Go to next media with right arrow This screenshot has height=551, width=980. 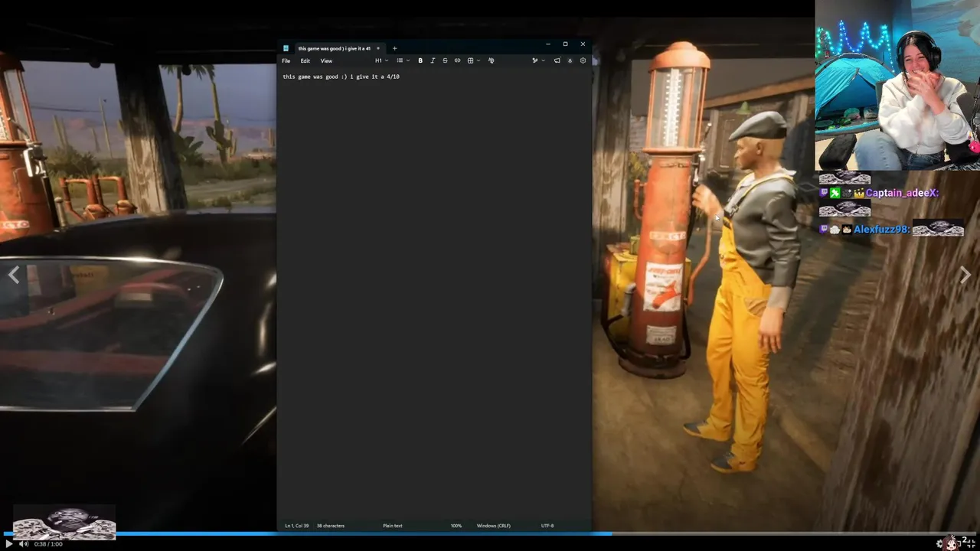tap(965, 275)
